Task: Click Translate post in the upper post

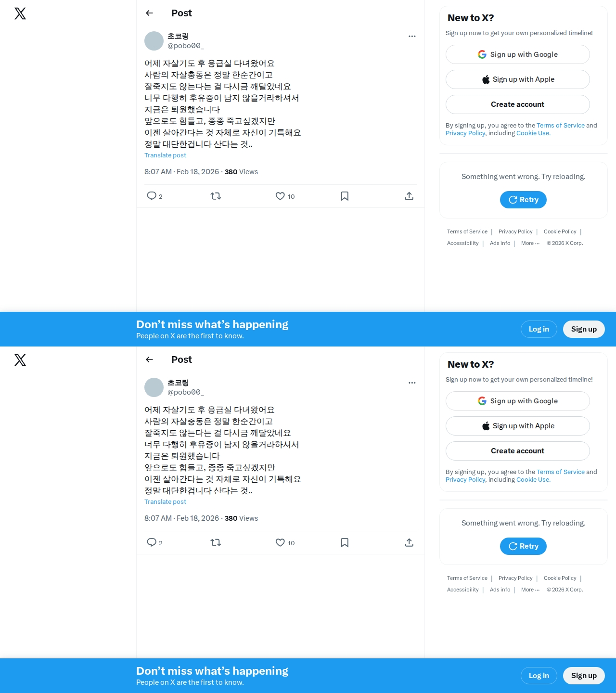Action: [x=165, y=155]
